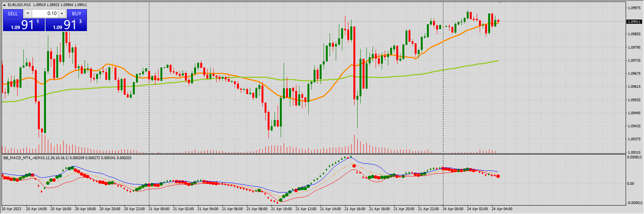Click the 0.000813 indicator scale value
The height and width of the screenshot is (214, 644).
click(635, 157)
